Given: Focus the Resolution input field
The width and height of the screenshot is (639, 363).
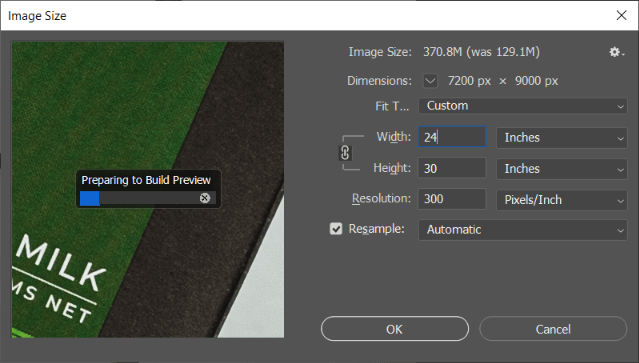Looking at the screenshot, I should point(452,199).
